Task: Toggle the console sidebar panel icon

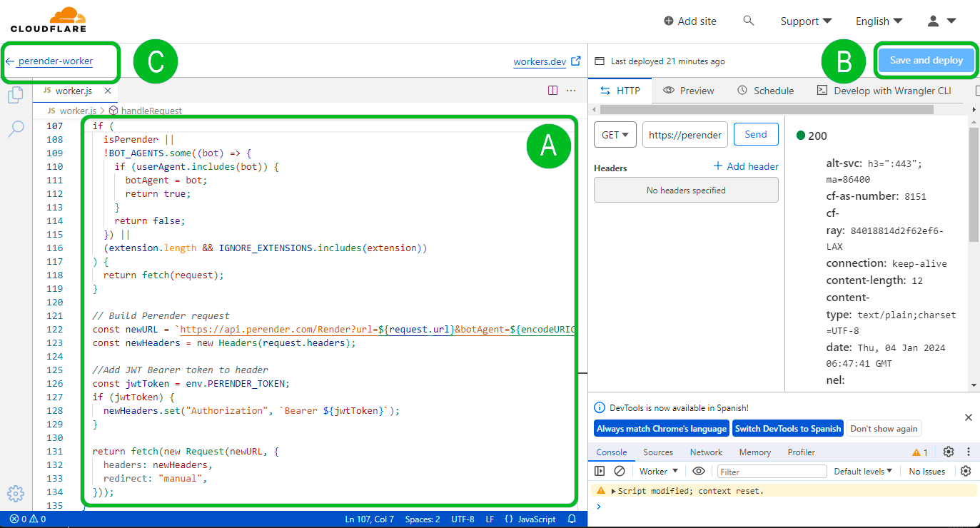Action: pos(600,471)
